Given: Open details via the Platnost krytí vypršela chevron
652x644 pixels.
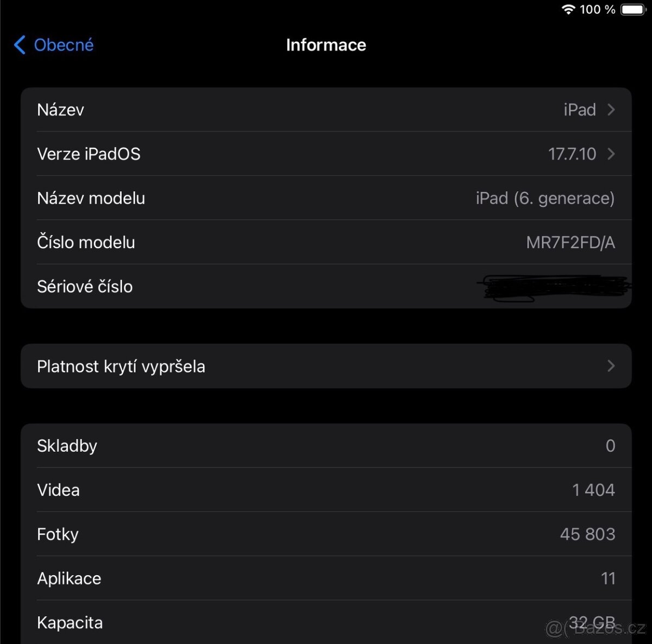Looking at the screenshot, I should (611, 366).
